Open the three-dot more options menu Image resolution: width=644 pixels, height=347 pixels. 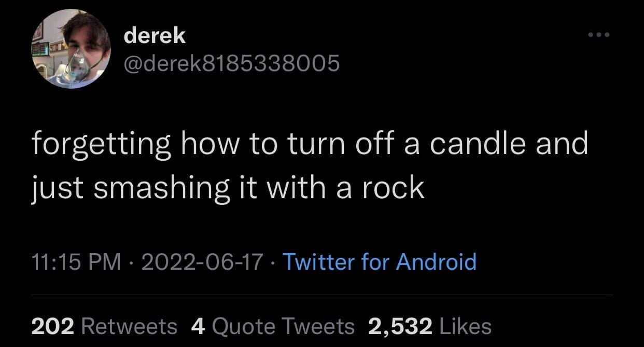[599, 35]
